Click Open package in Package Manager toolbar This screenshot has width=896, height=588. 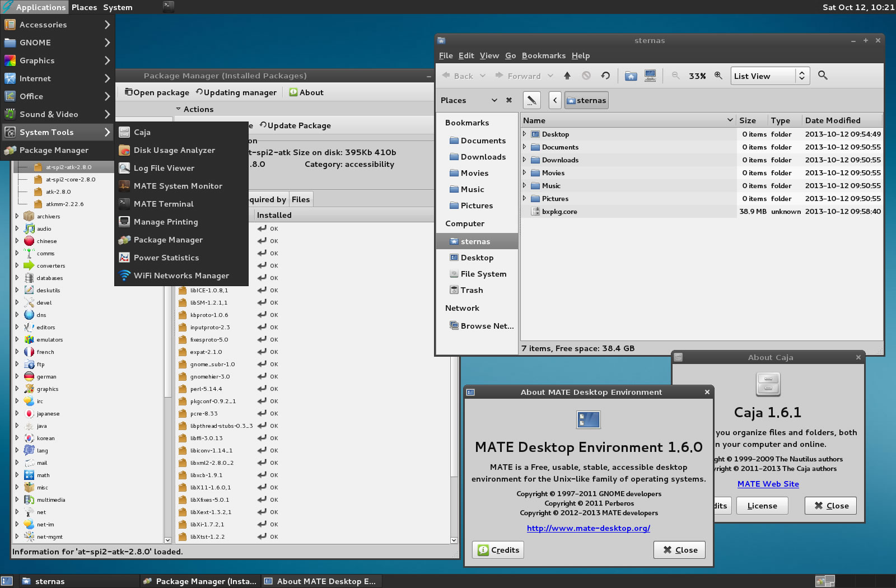(157, 92)
